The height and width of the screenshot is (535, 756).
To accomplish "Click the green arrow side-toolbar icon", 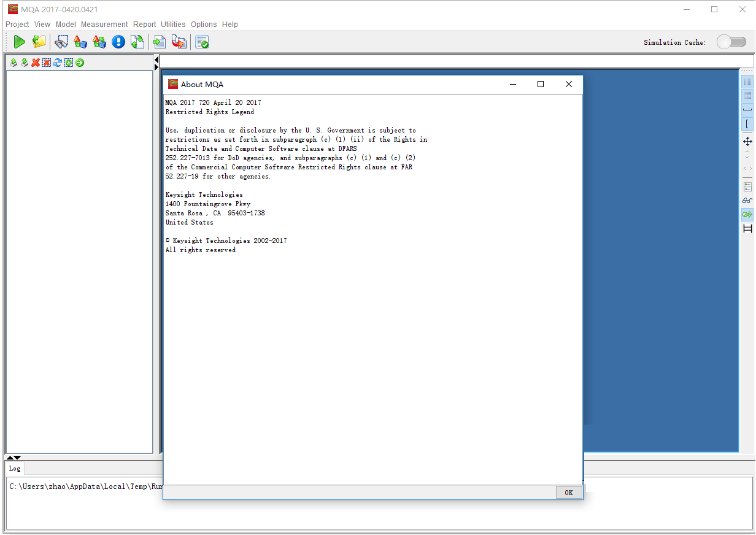I will [747, 215].
